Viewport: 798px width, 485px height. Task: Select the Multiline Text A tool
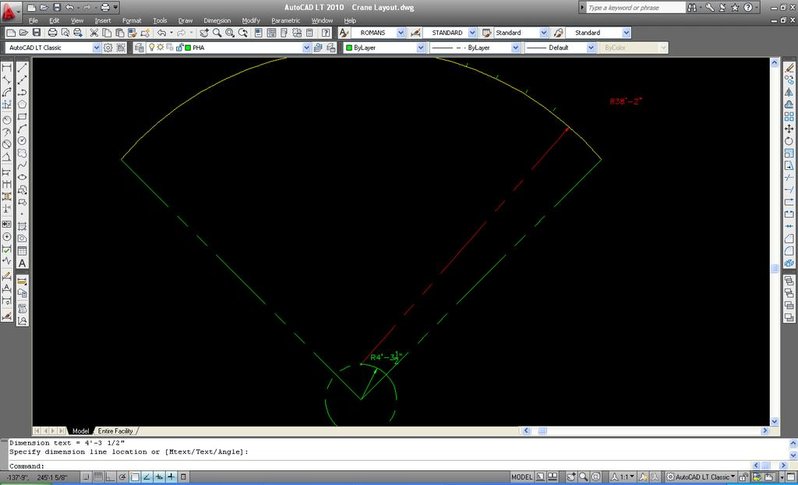point(22,263)
